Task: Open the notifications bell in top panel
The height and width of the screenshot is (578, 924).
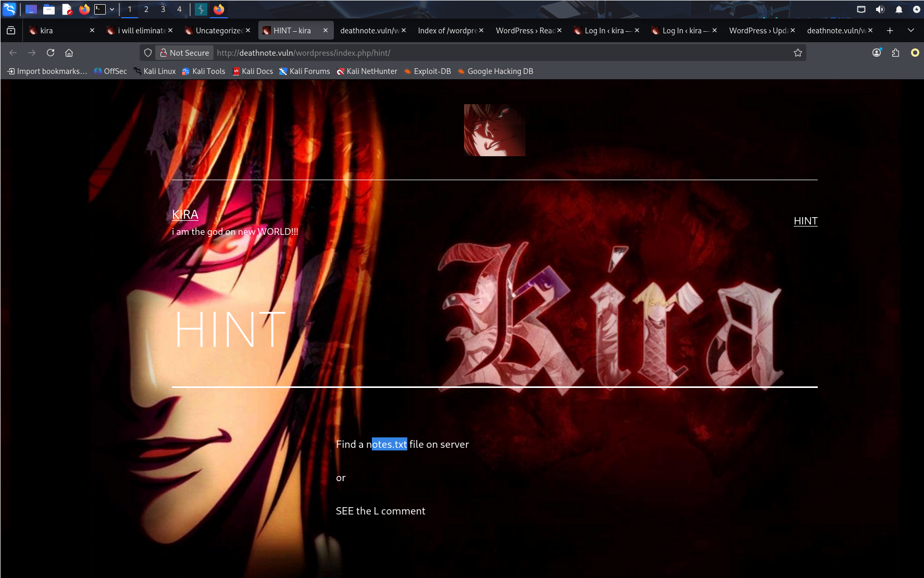Action: point(898,9)
